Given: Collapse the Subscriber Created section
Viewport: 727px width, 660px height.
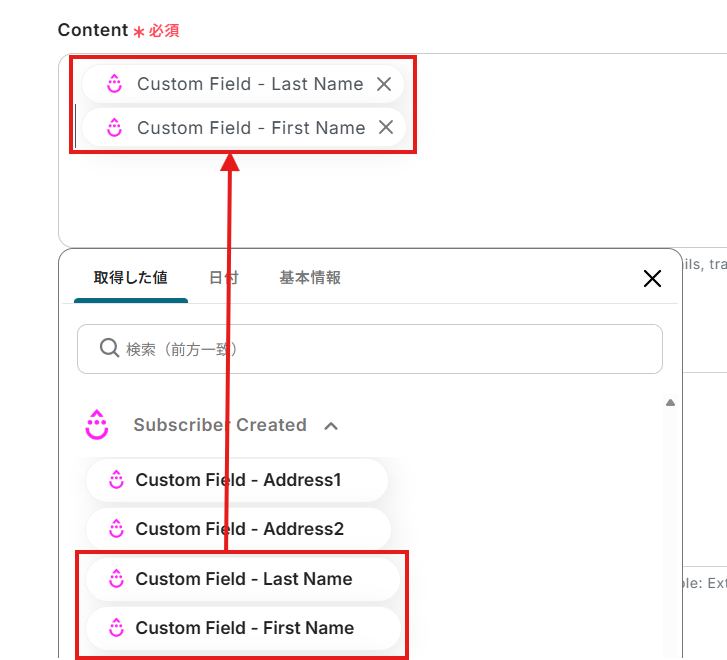Looking at the screenshot, I should (331, 426).
